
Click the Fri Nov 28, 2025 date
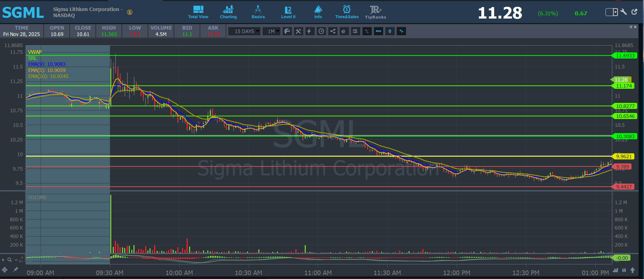(21, 35)
